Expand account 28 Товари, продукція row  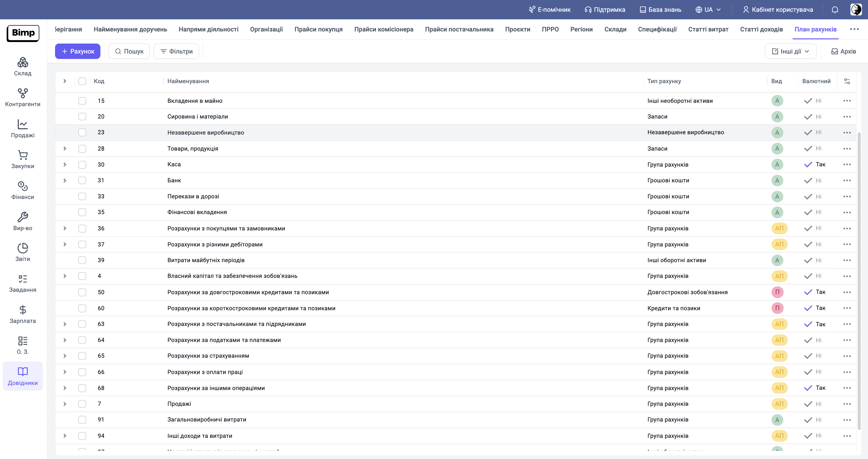click(x=65, y=149)
